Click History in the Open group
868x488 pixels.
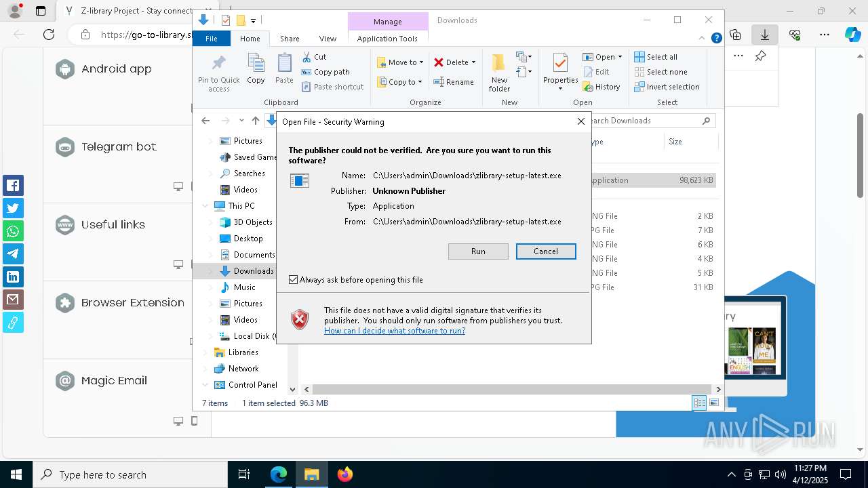coord(601,87)
